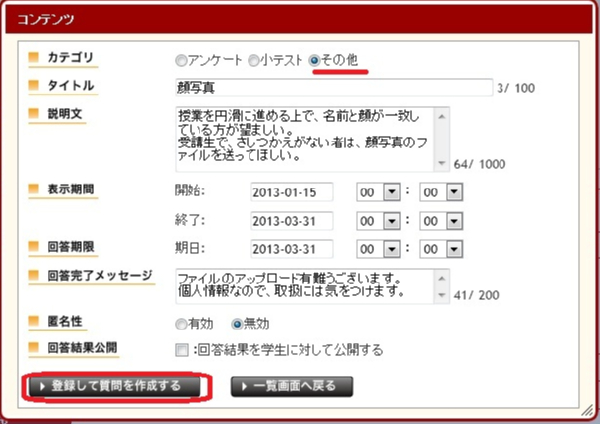
Task: Select the 小テスト radio button
Action: point(254,60)
